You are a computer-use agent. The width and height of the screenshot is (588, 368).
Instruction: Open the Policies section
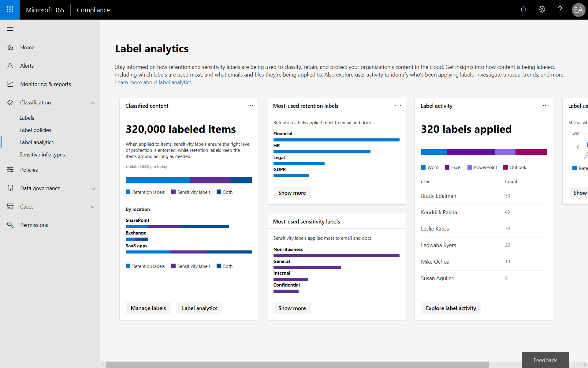click(29, 170)
